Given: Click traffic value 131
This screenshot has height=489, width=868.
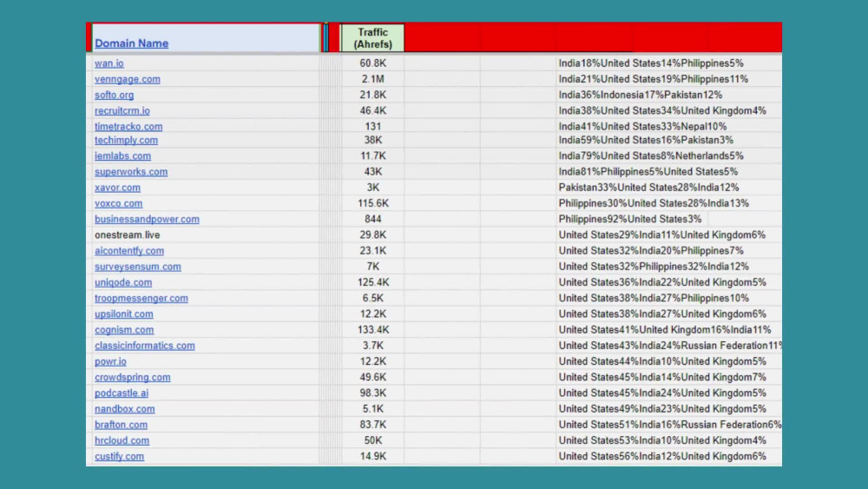Looking at the screenshot, I should (x=372, y=126).
